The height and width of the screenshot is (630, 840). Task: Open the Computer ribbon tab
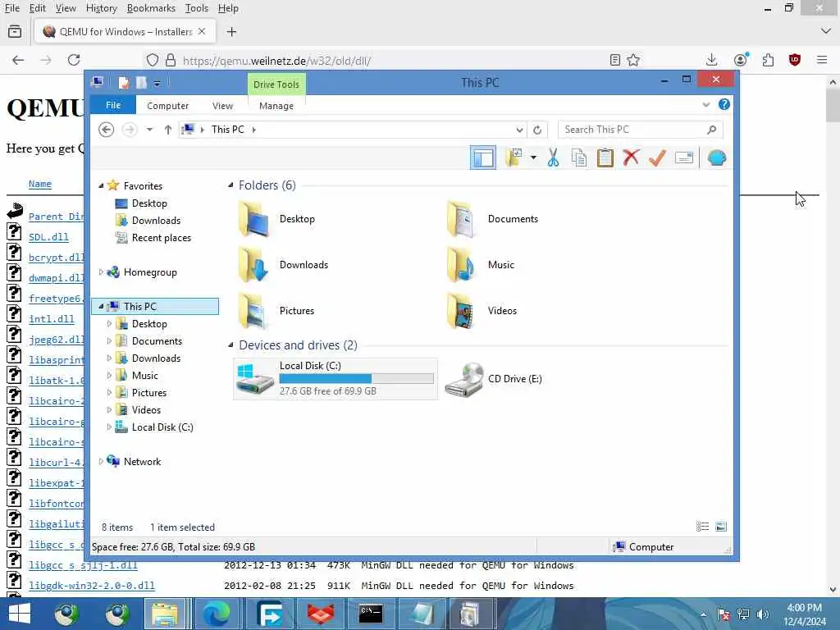coord(167,106)
